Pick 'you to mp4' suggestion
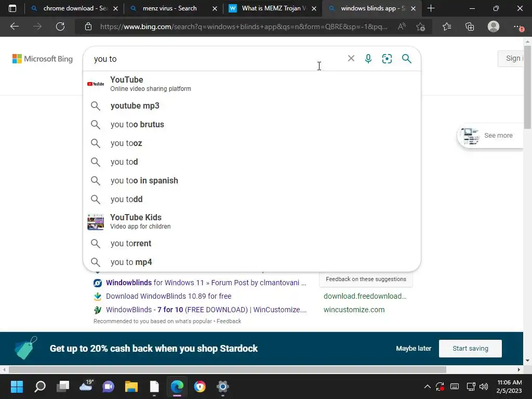Screen dimensions: 532x399 tap(252, 262)
